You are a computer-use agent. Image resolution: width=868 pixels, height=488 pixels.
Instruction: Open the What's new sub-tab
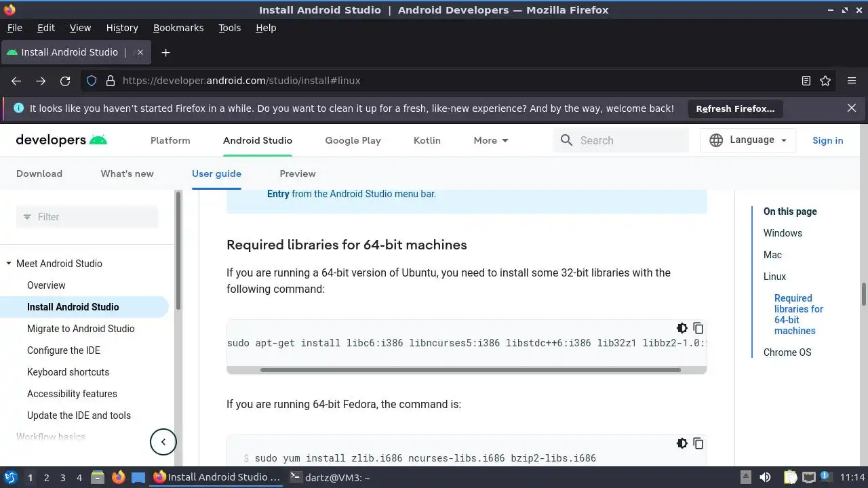click(127, 174)
